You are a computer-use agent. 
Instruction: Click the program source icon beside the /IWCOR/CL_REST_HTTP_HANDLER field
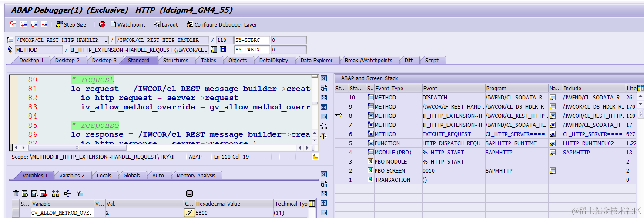click(x=10, y=40)
